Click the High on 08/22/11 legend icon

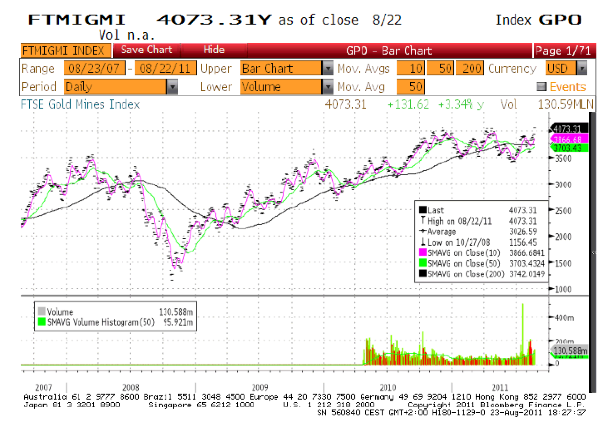(423, 220)
